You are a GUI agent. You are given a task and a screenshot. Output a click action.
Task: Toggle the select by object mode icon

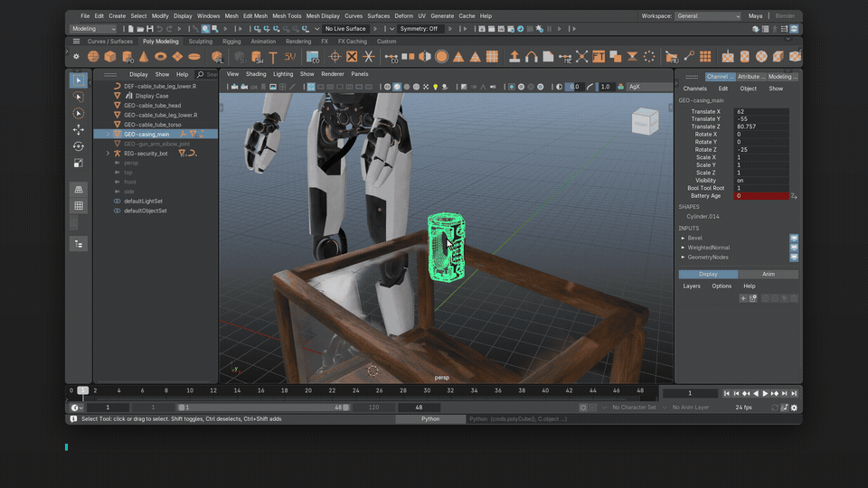click(205, 29)
